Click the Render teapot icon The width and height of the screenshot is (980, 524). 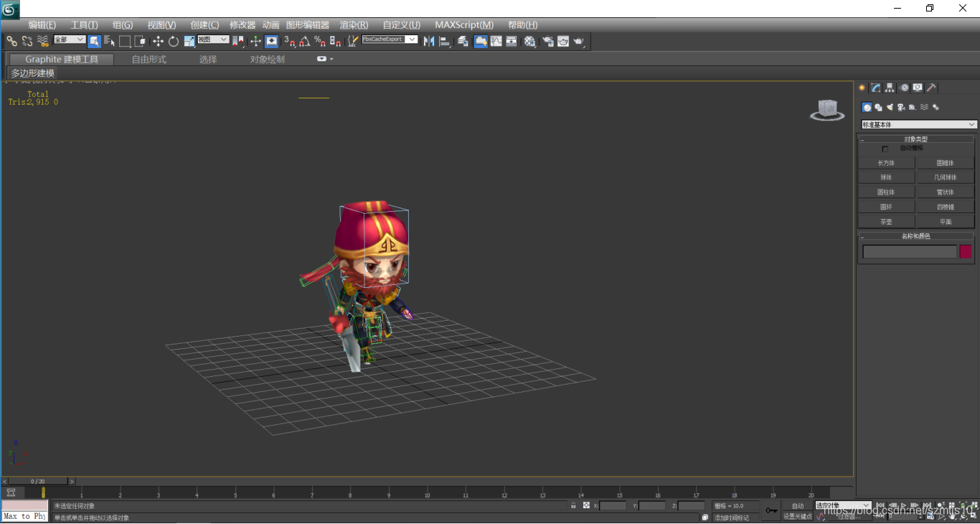(x=579, y=42)
